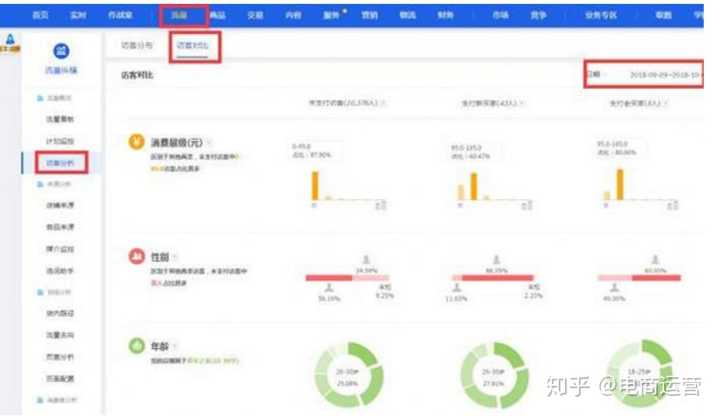Click the red 性别 icon

tap(136, 256)
